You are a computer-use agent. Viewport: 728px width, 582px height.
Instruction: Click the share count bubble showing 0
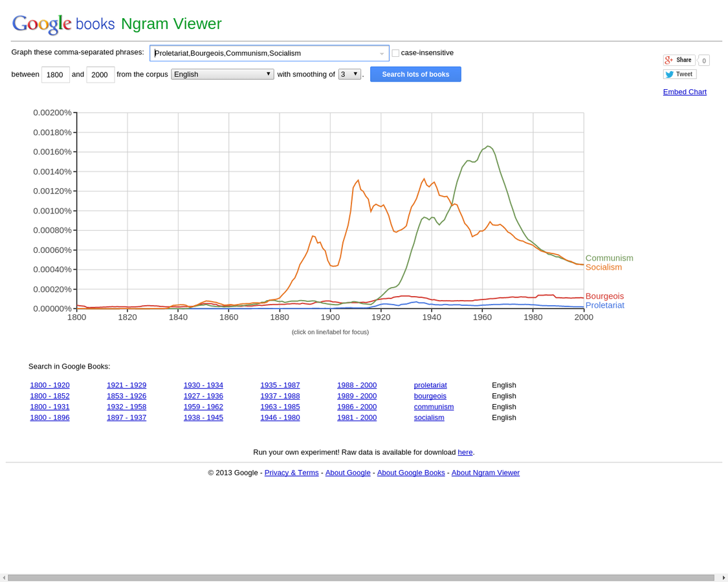click(x=704, y=60)
